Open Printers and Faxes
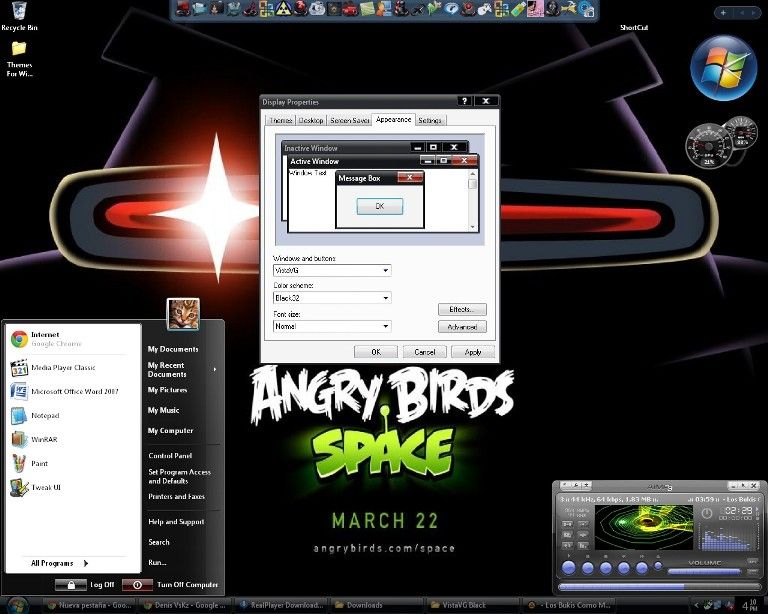768x614 pixels. point(176,496)
